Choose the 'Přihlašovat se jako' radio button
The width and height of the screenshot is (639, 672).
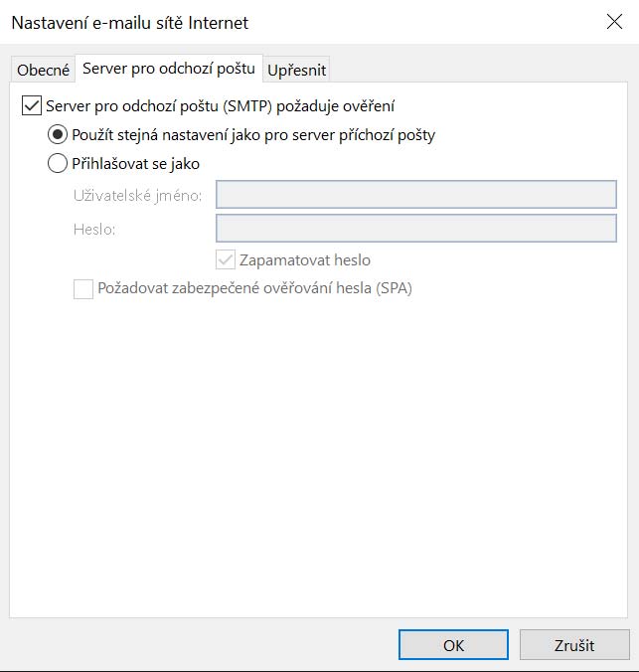58,164
